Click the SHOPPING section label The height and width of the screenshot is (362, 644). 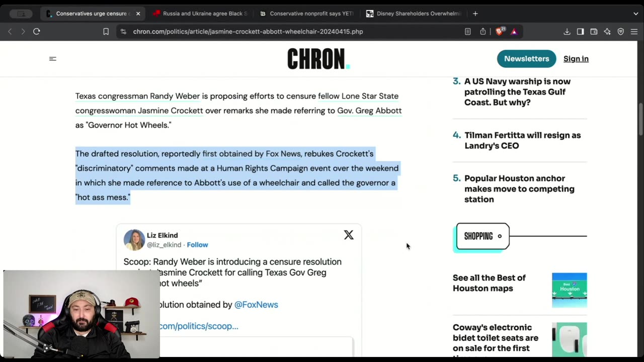[482, 236]
